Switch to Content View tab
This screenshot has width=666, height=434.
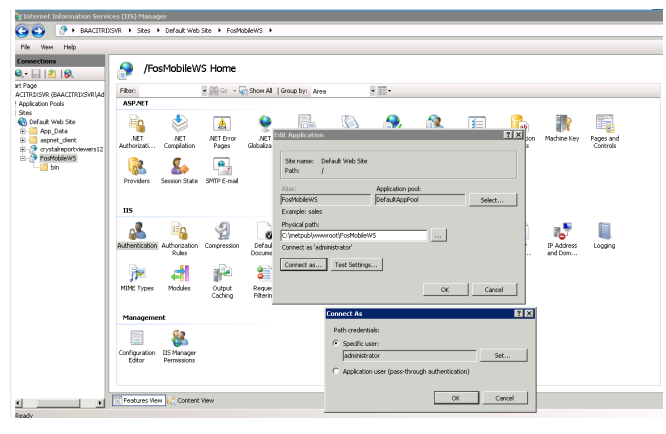point(191,400)
